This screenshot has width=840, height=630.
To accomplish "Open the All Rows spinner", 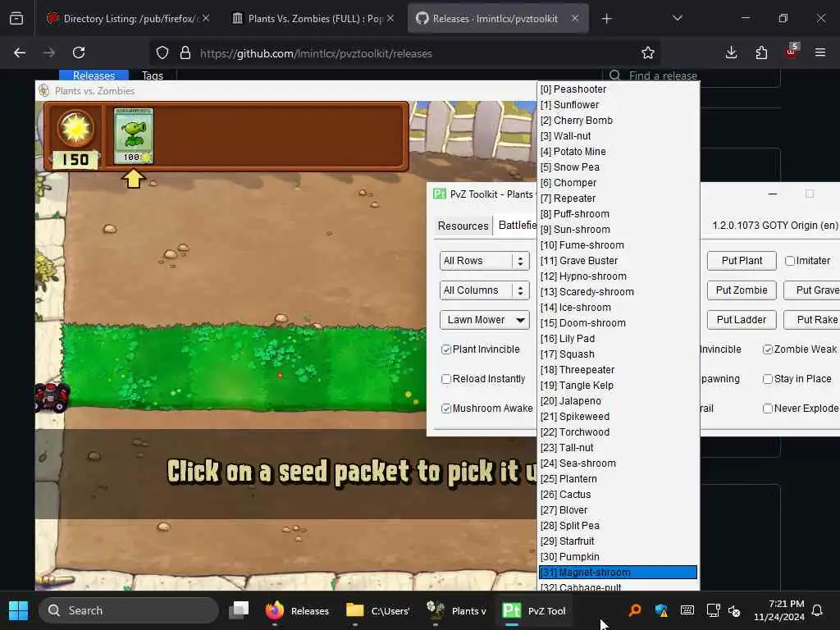I will tap(484, 261).
